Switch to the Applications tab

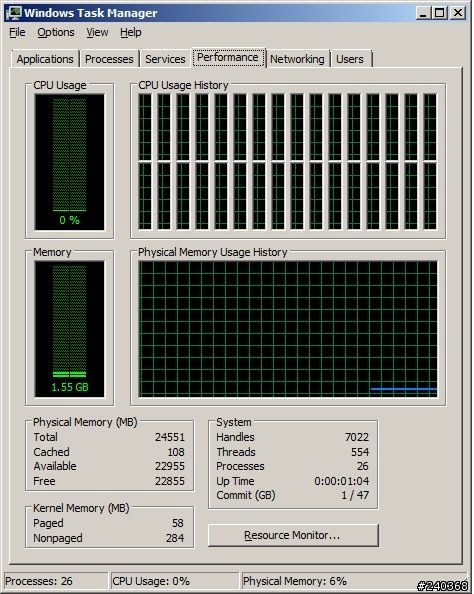(45, 59)
